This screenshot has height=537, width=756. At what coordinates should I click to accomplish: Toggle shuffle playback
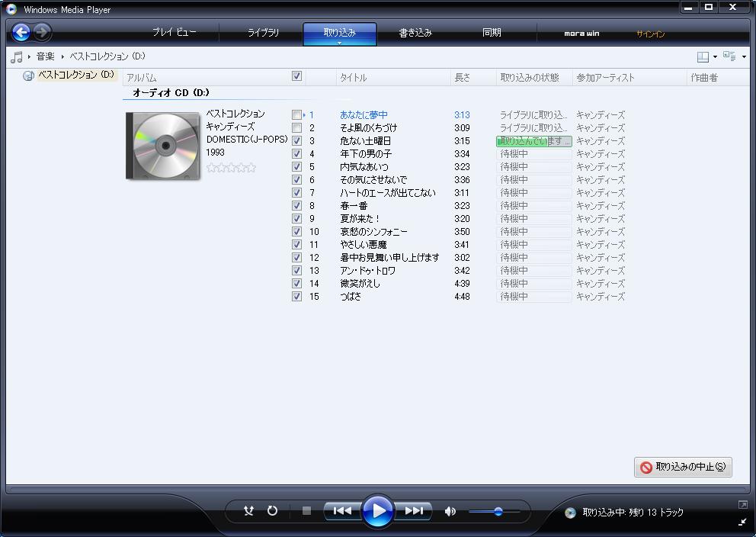[x=248, y=510]
